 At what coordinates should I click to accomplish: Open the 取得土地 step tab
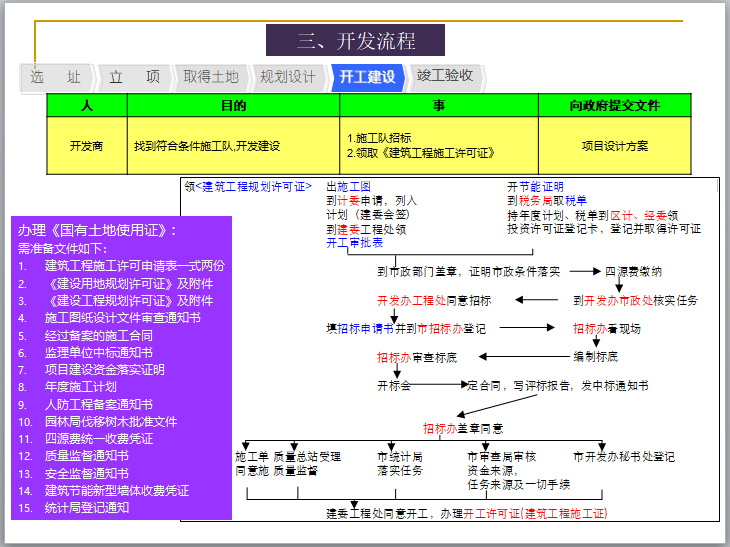click(211, 77)
